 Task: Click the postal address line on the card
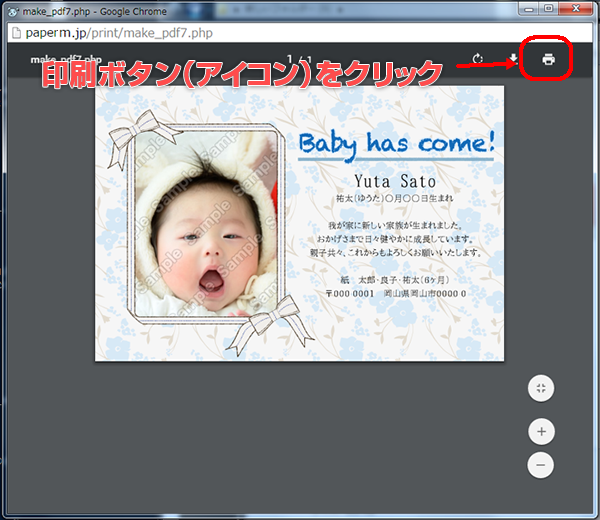click(396, 294)
